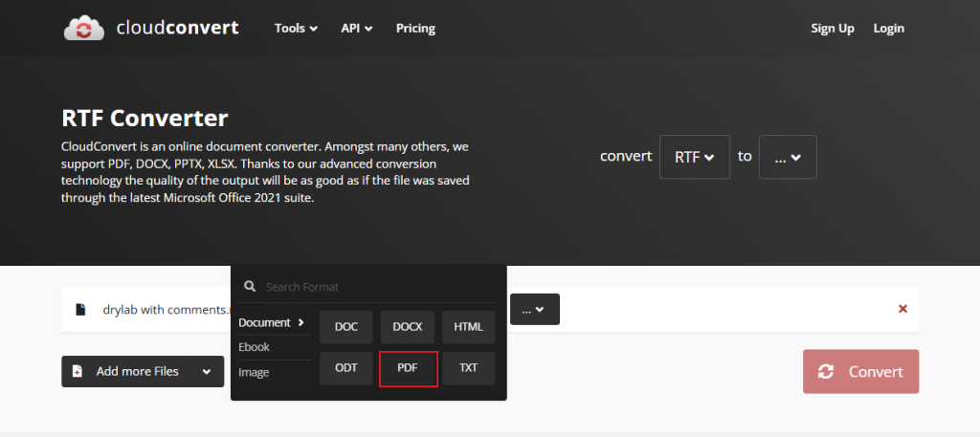Image resolution: width=980 pixels, height=437 pixels.
Task: Click the search magnifier icon in format popup
Action: point(250,287)
